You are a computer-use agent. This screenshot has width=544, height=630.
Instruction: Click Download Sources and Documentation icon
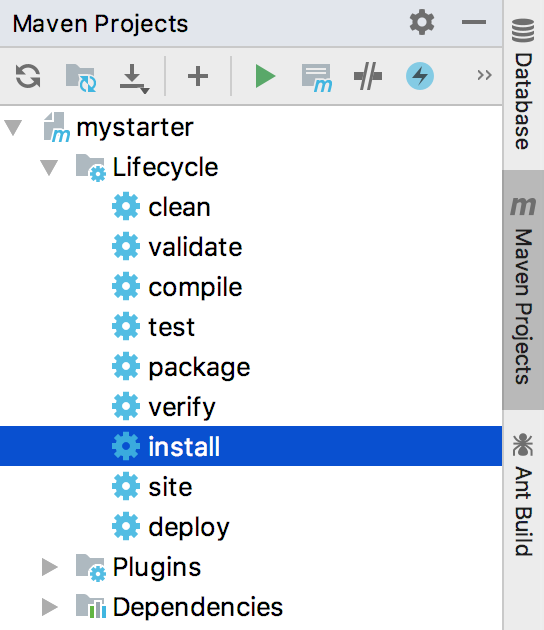pyautogui.click(x=134, y=78)
